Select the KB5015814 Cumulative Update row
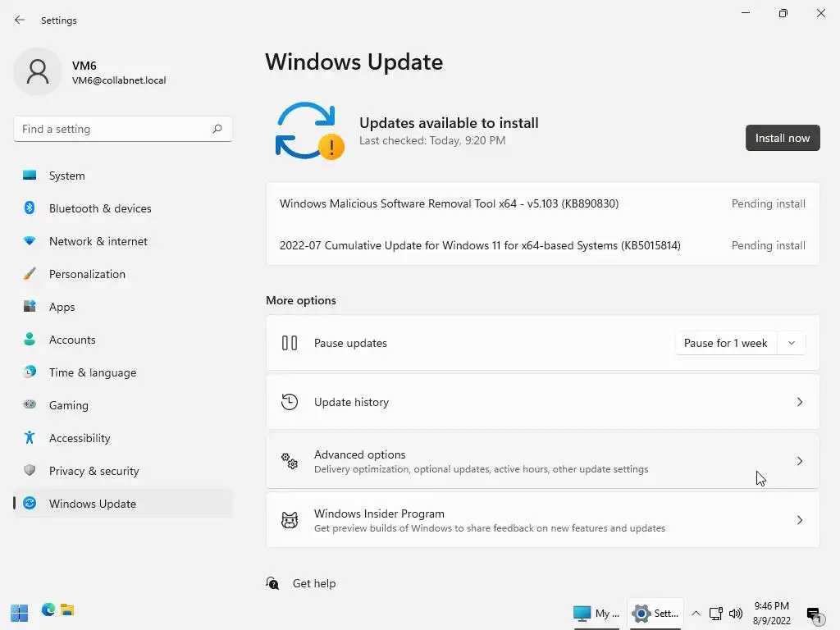This screenshot has width=840, height=630. [542, 245]
